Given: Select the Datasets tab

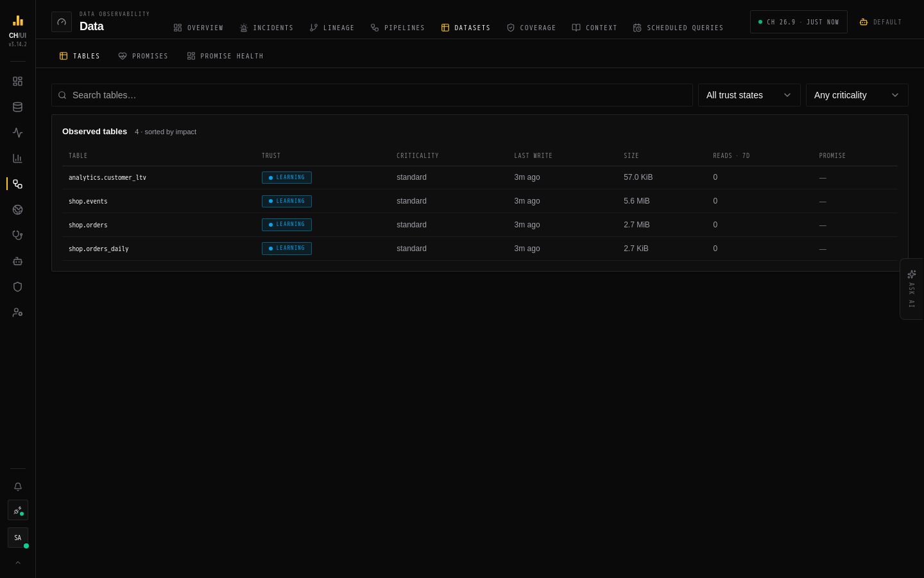Looking at the screenshot, I should (x=466, y=28).
